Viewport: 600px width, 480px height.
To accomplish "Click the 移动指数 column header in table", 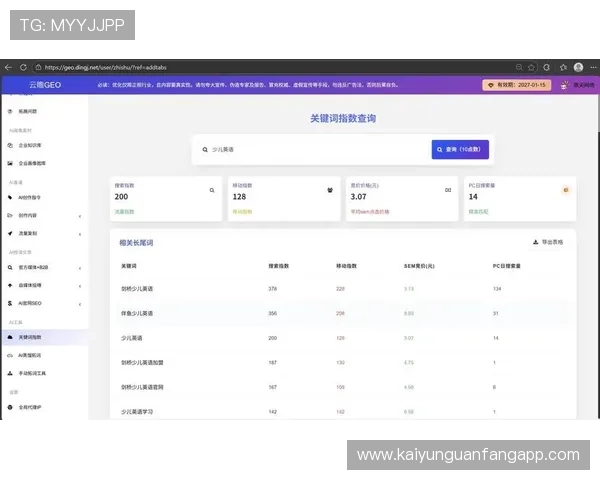I will click(347, 266).
